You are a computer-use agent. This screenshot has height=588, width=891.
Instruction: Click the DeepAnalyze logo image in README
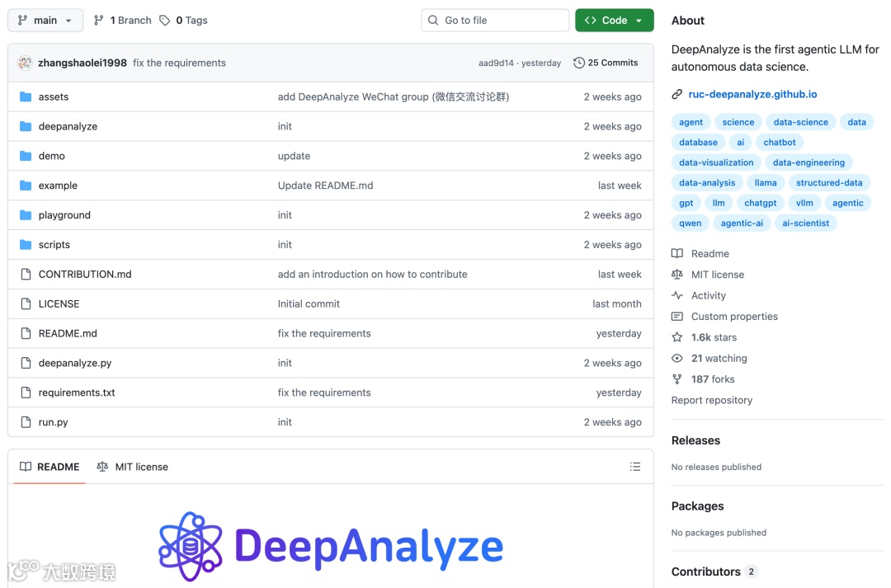click(x=331, y=547)
